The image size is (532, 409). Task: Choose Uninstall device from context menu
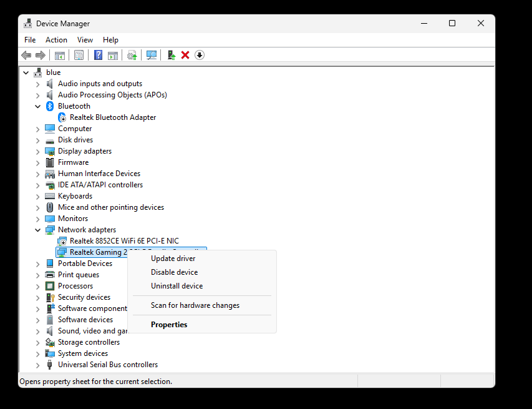click(202, 286)
